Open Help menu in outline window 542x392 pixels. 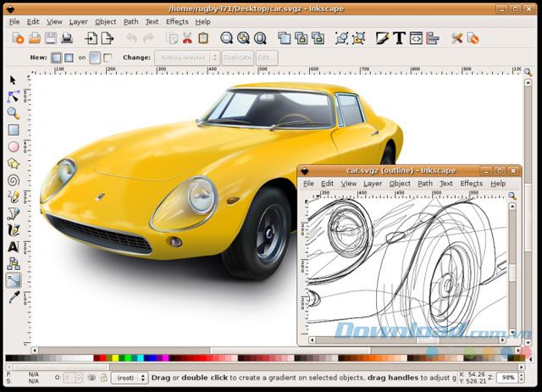point(498,184)
